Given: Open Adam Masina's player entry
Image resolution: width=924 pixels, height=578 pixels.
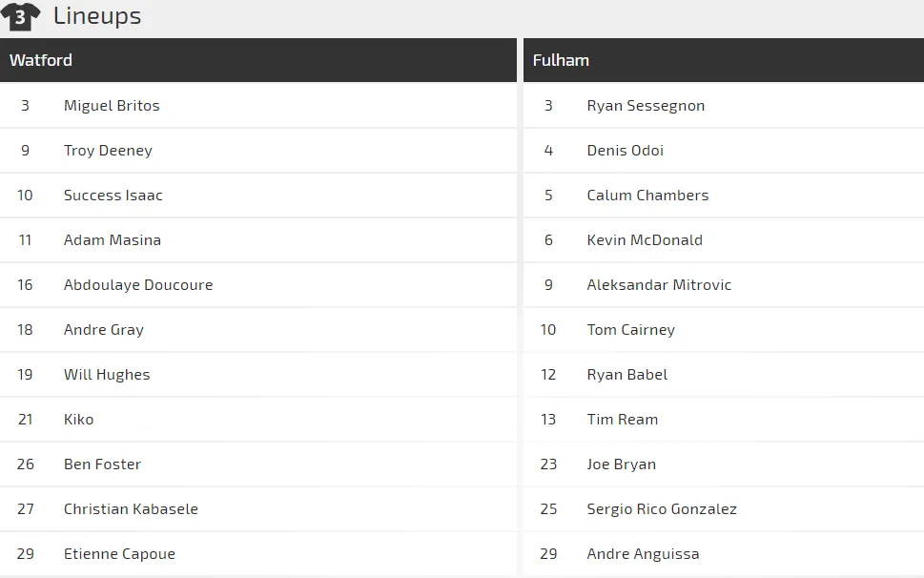Looking at the screenshot, I should pos(112,240).
